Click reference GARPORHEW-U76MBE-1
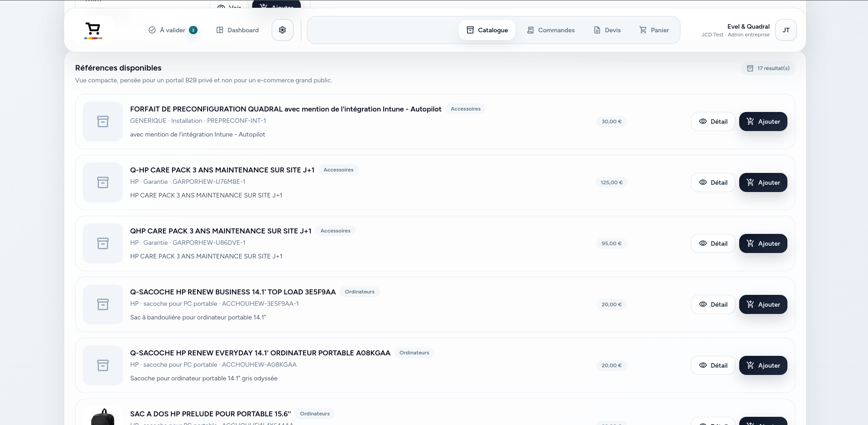 pyautogui.click(x=209, y=182)
